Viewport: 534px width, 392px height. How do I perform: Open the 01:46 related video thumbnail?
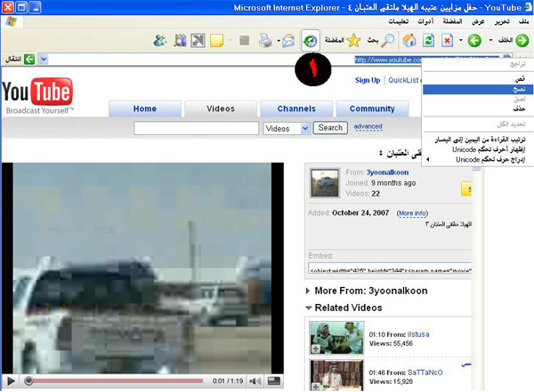click(x=336, y=375)
